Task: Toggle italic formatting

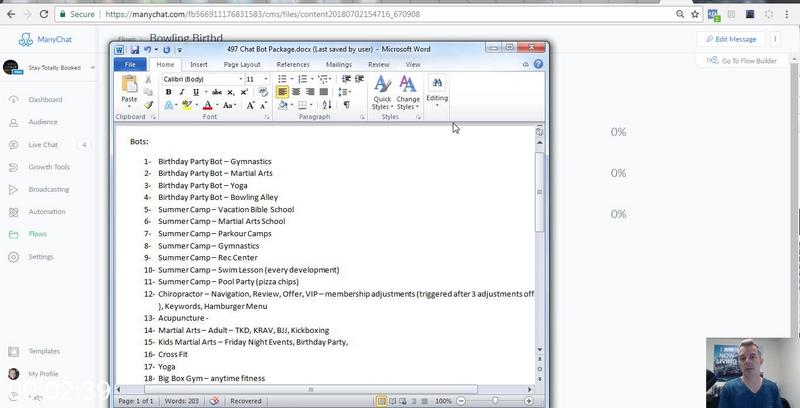Action: [x=182, y=92]
